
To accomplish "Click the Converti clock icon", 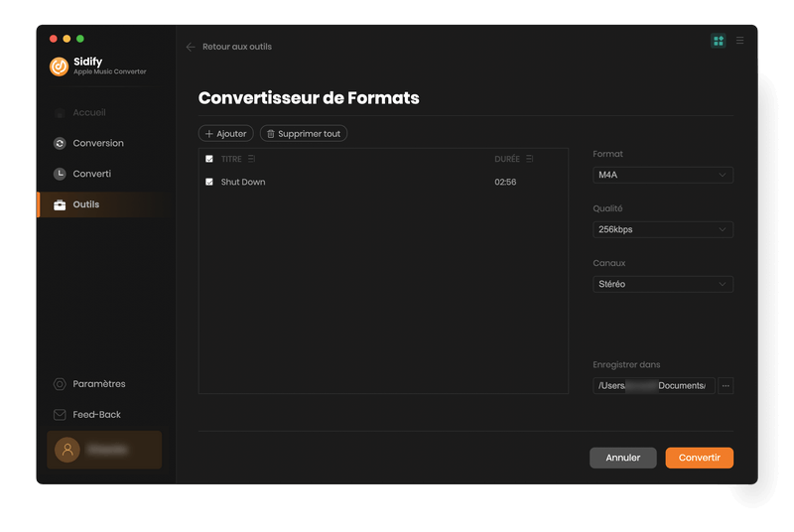I will coord(60,174).
